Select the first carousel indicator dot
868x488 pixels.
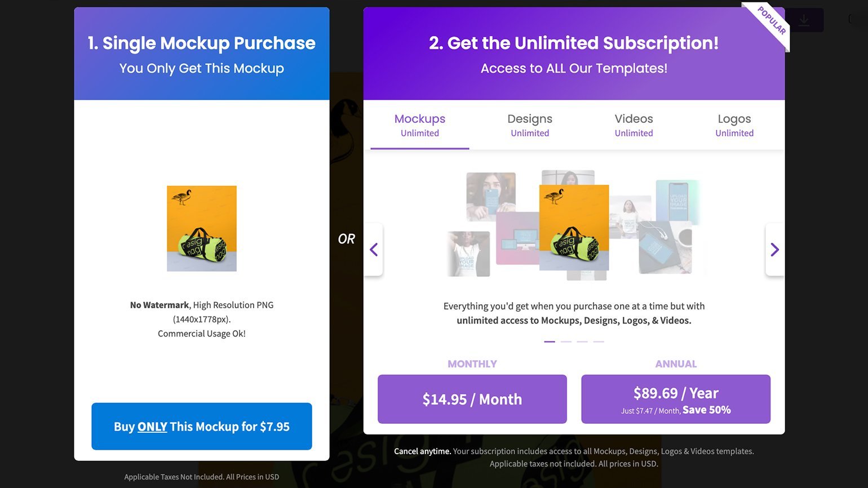pyautogui.click(x=550, y=341)
